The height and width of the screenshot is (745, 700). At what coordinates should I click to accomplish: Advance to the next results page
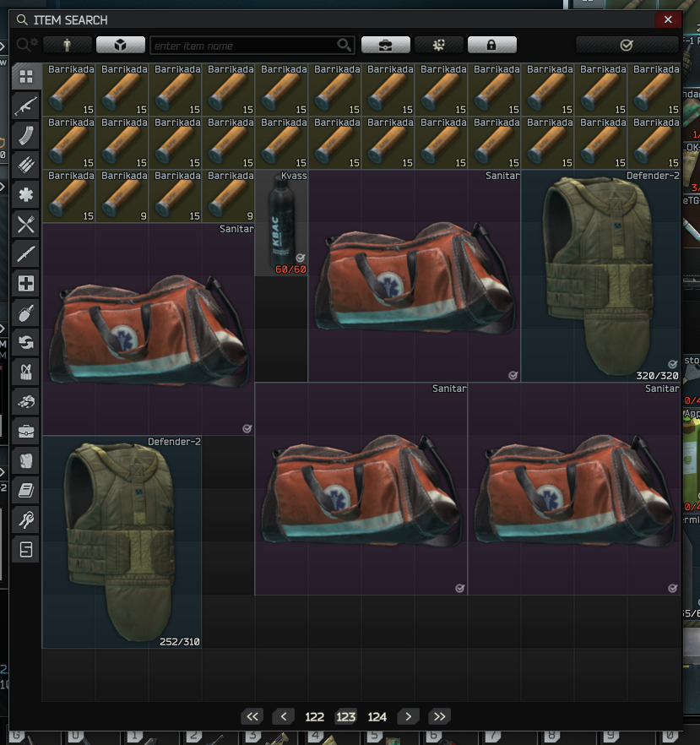pyautogui.click(x=409, y=716)
